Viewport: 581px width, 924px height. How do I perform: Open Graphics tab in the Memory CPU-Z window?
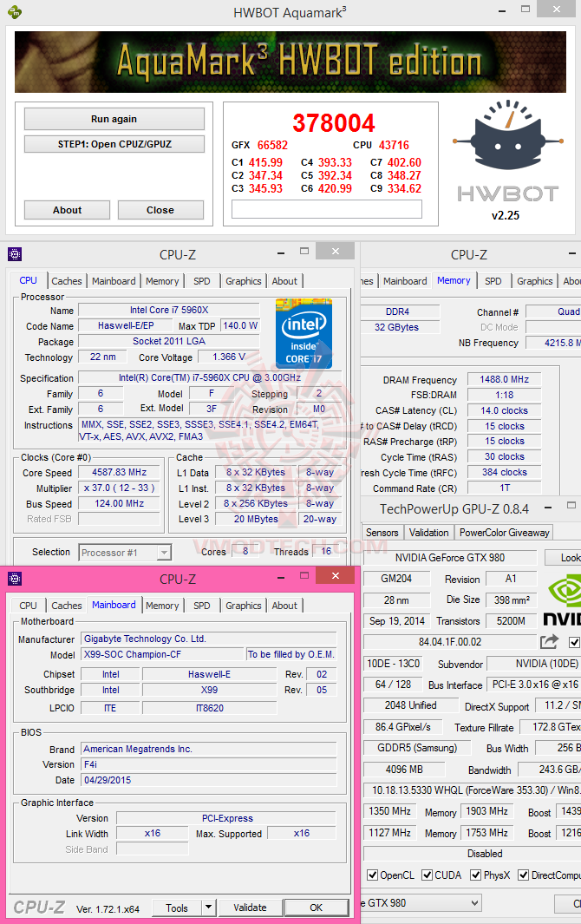click(534, 281)
